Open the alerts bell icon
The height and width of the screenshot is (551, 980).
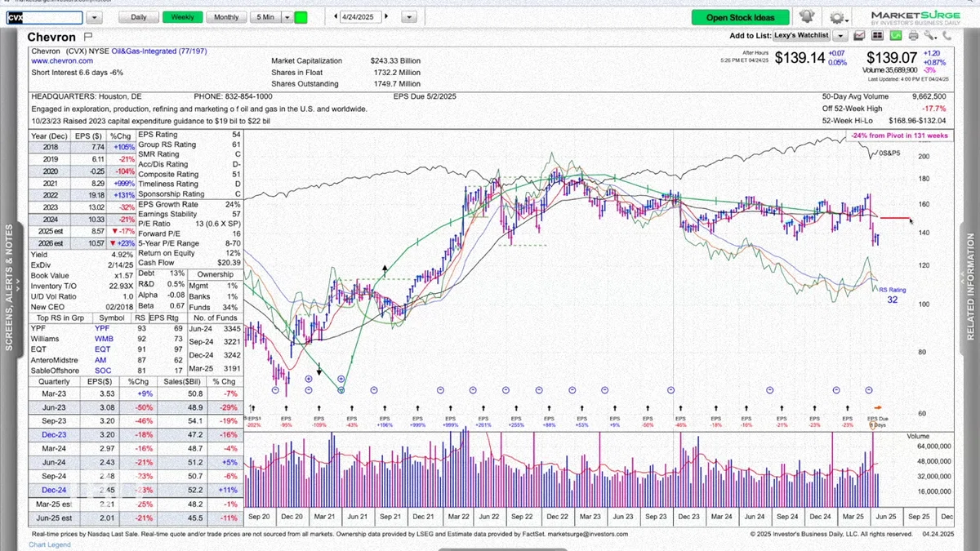pos(806,16)
